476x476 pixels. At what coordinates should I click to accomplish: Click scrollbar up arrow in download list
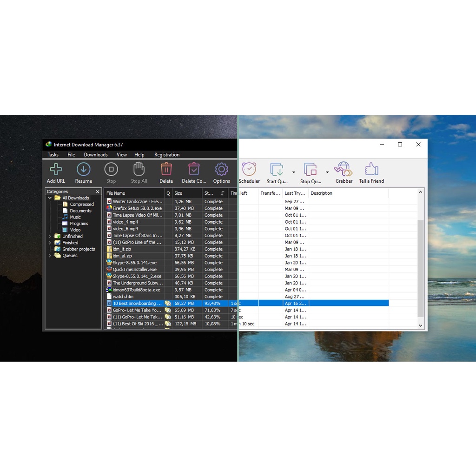tap(420, 192)
